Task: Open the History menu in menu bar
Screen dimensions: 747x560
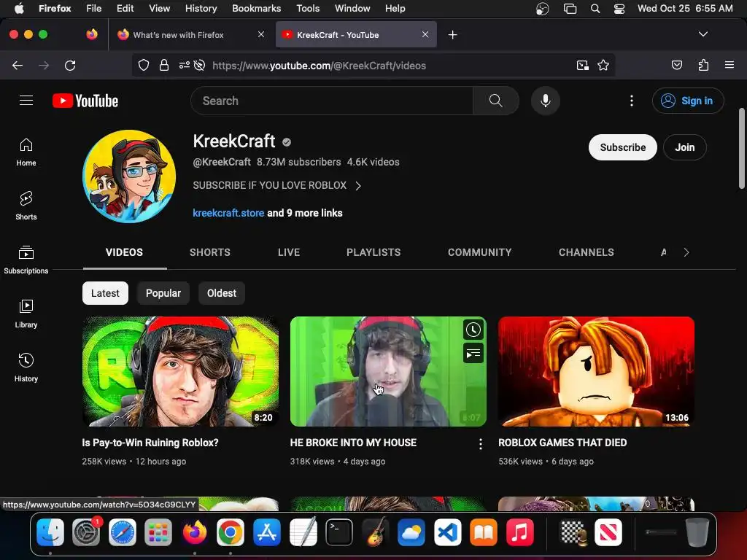Action: point(201,8)
